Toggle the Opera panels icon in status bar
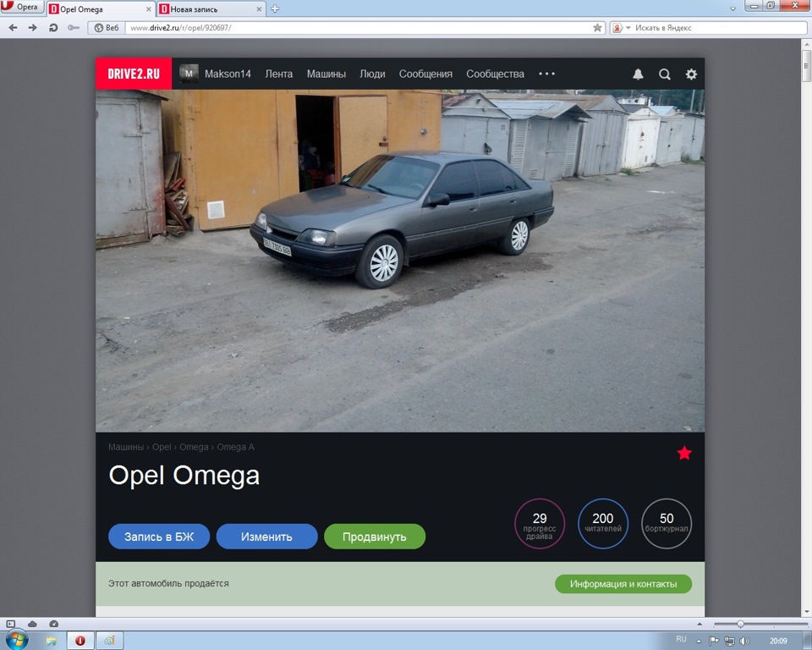812x650 pixels. coord(11,624)
